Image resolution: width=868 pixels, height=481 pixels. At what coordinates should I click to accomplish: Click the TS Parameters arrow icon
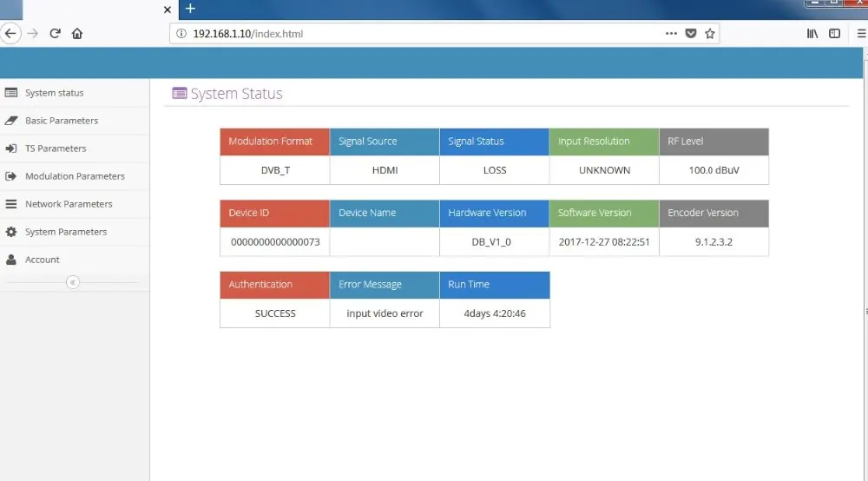11,148
